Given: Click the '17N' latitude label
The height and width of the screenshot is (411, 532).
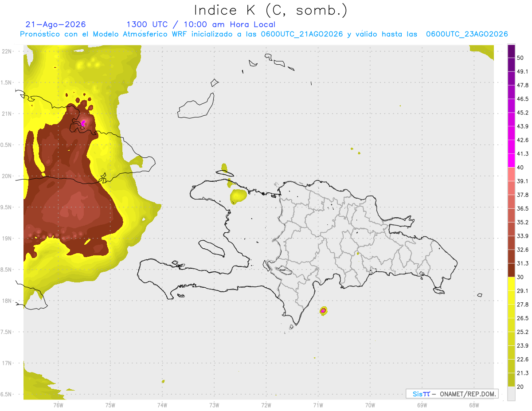Looking at the screenshot, I should point(7,363).
